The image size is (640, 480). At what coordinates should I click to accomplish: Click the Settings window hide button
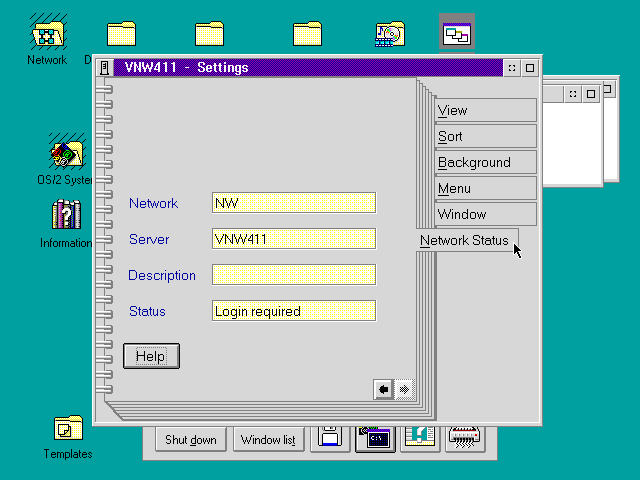(512, 68)
